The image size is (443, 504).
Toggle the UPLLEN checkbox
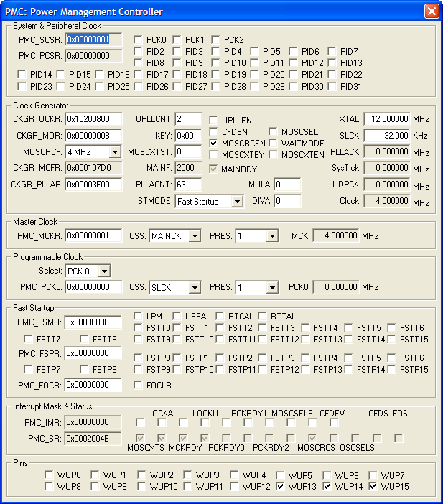(x=213, y=120)
